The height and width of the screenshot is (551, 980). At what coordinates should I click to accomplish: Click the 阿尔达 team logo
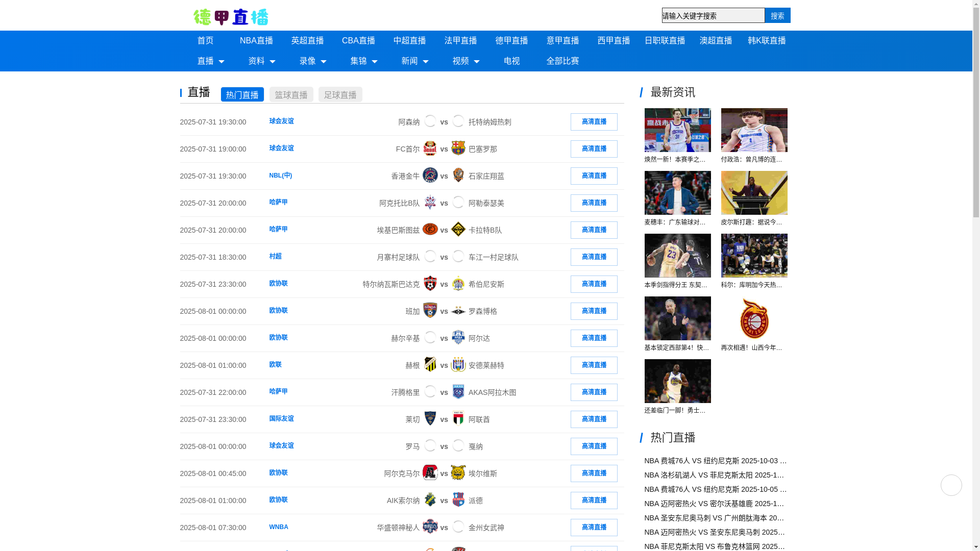point(458,338)
